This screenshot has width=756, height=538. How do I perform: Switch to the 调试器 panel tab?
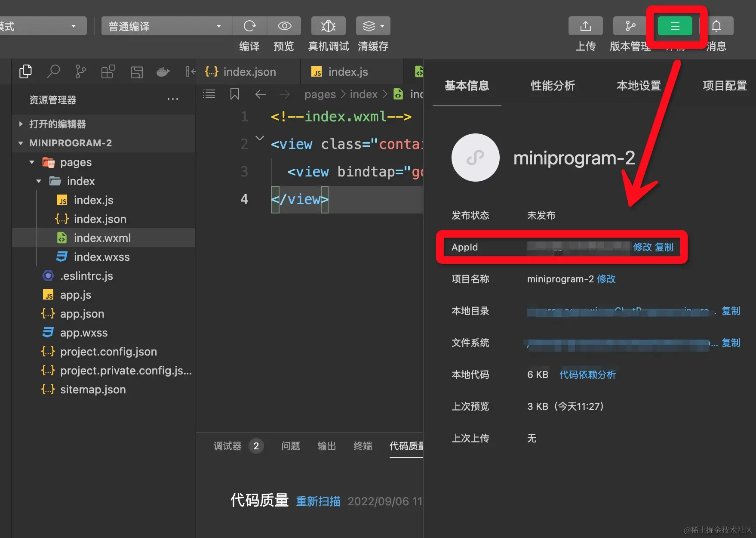(227, 446)
